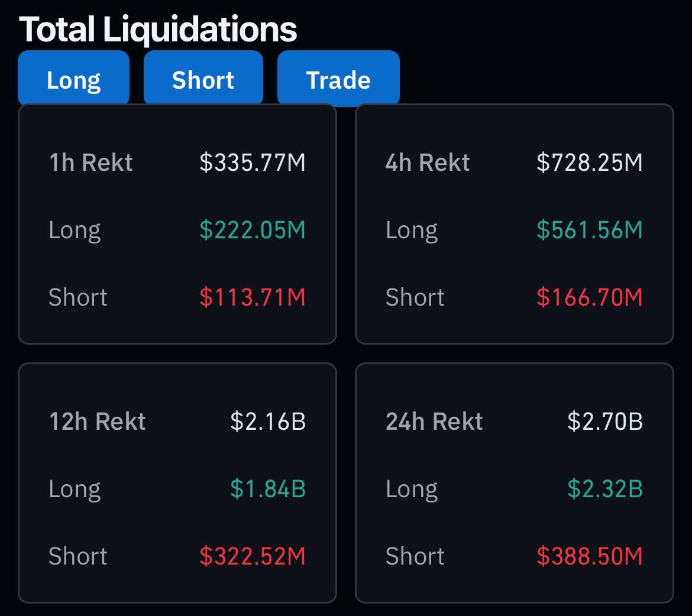Click the red $113.71M short value
The image size is (692, 616).
[253, 297]
